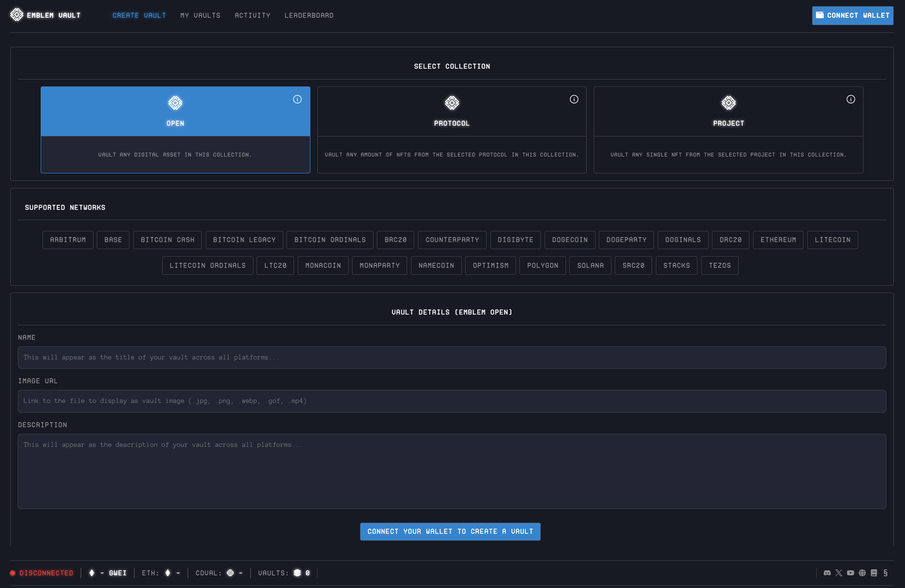Select the DRC20 network chip
Viewport: 905px width, 588px height.
pyautogui.click(x=731, y=240)
